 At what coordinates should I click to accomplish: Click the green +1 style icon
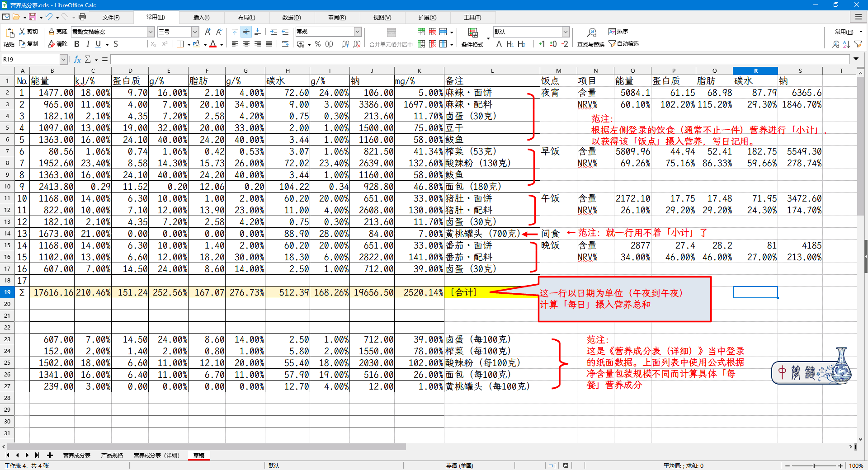tap(542, 44)
